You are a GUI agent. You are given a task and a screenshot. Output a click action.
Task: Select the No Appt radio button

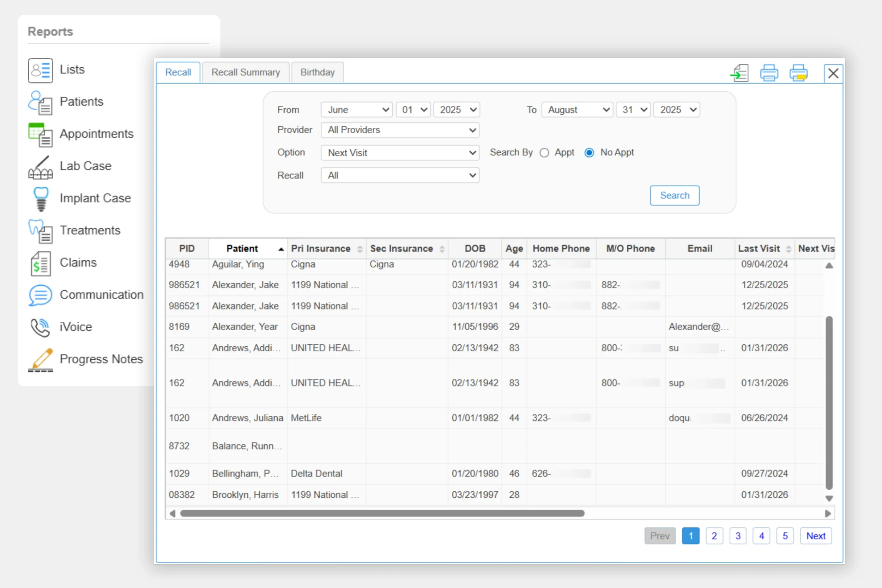(x=589, y=153)
